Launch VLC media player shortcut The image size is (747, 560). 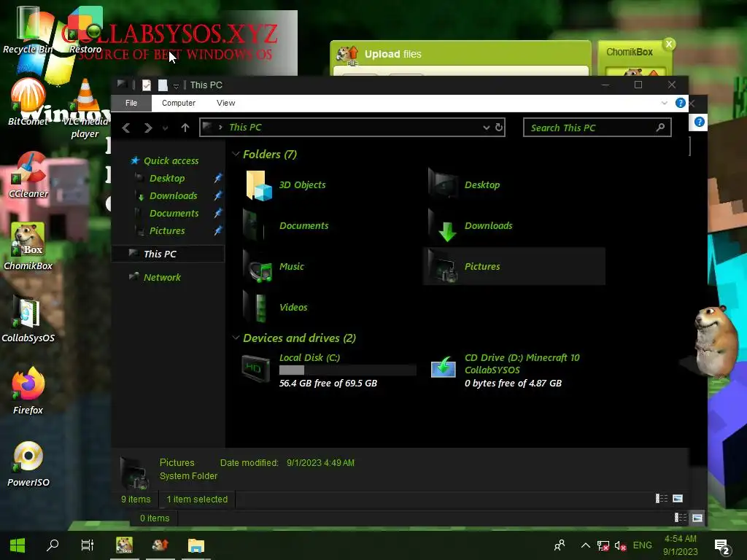click(85, 107)
